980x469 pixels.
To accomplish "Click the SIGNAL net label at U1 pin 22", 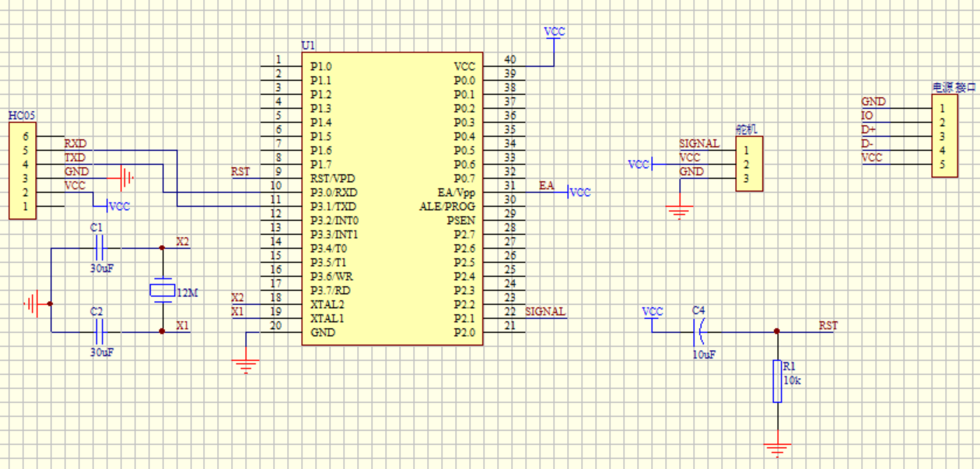I will 546,312.
